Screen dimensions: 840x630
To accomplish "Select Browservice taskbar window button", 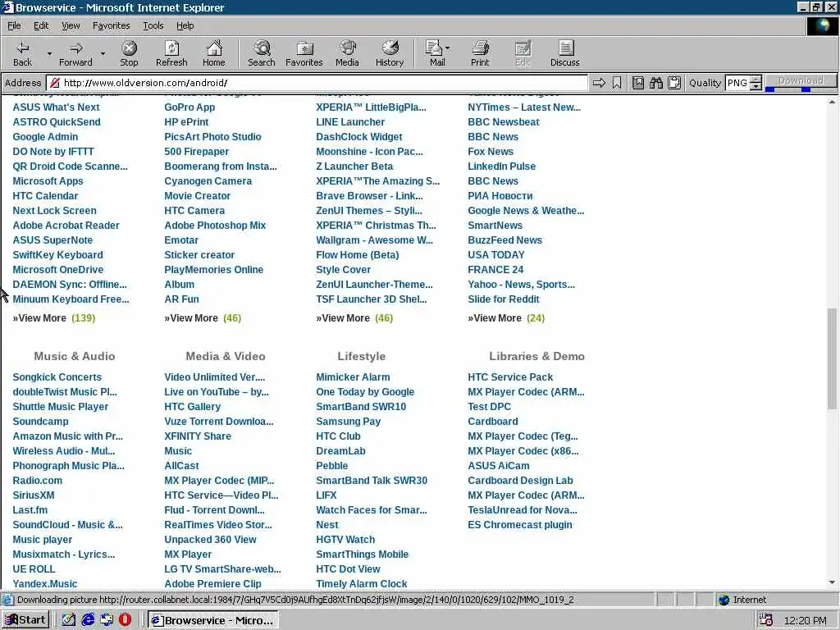I will [x=212, y=620].
